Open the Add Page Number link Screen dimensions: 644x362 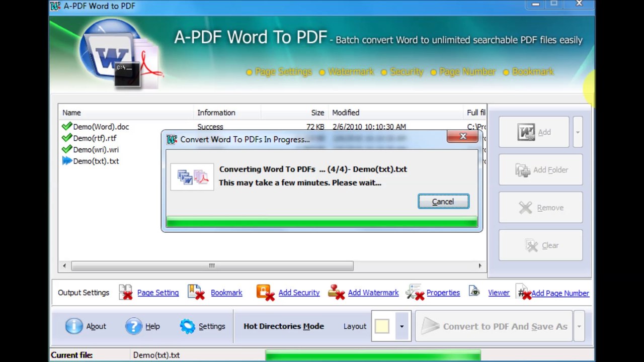[x=560, y=293]
